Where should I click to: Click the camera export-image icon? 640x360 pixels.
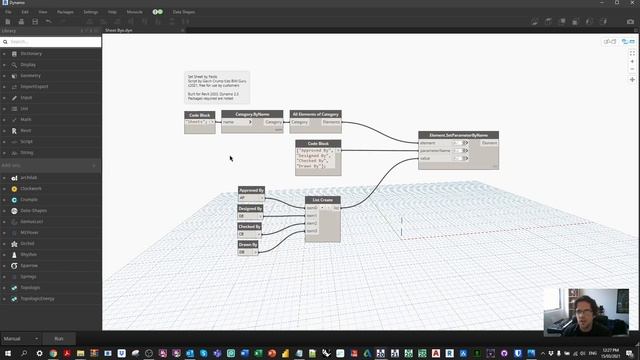(x=631, y=22)
